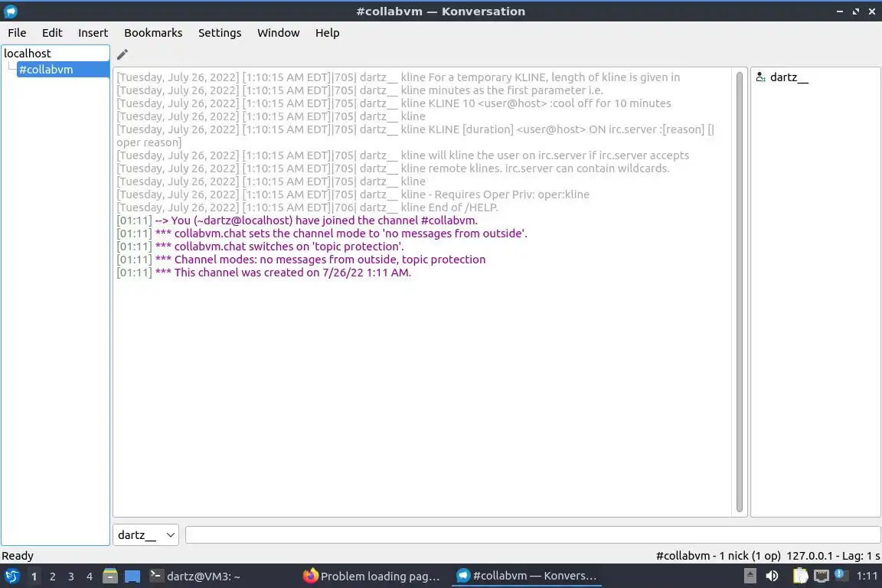Click the 'kline End of /HELP.' line

click(307, 207)
